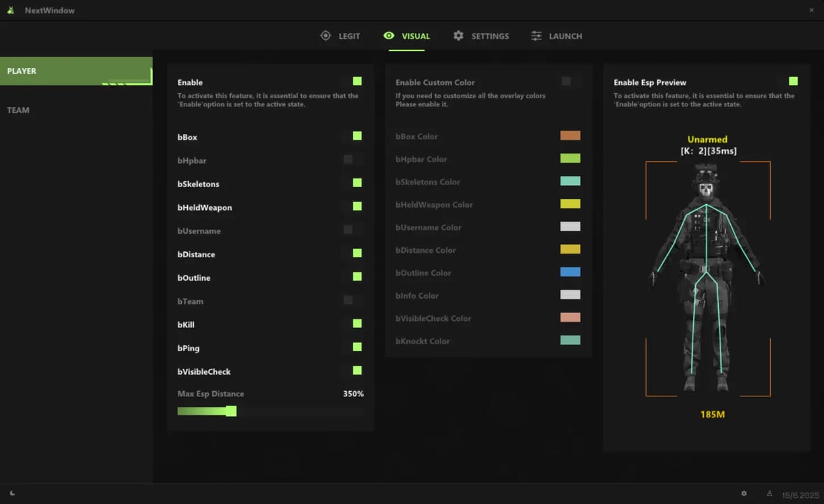
Task: Open the bOutline Color blue swatch
Action: click(x=570, y=272)
